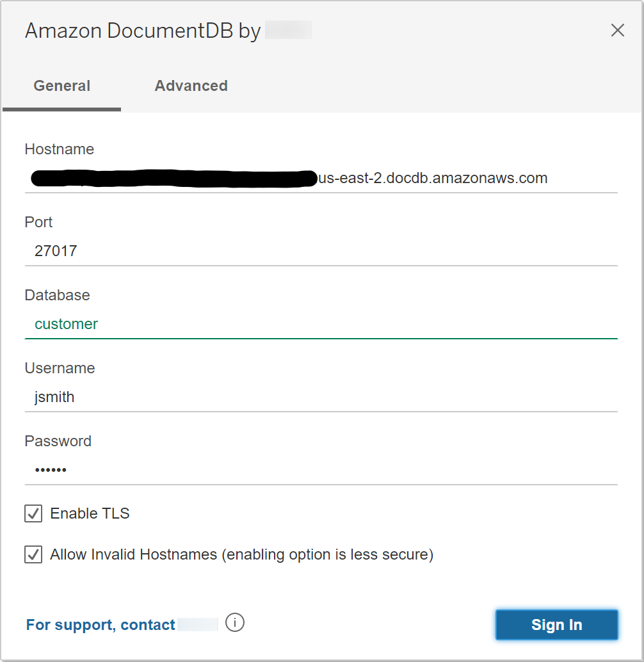Image resolution: width=644 pixels, height=662 pixels.
Task: Click the Database field containing customer
Action: click(320, 324)
